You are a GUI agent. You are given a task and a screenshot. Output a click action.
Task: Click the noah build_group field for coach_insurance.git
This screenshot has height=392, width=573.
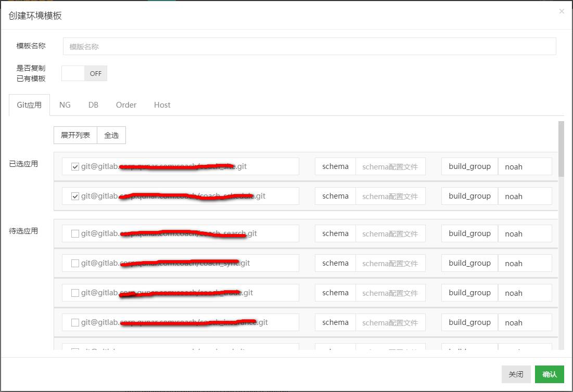pyautogui.click(x=525, y=323)
